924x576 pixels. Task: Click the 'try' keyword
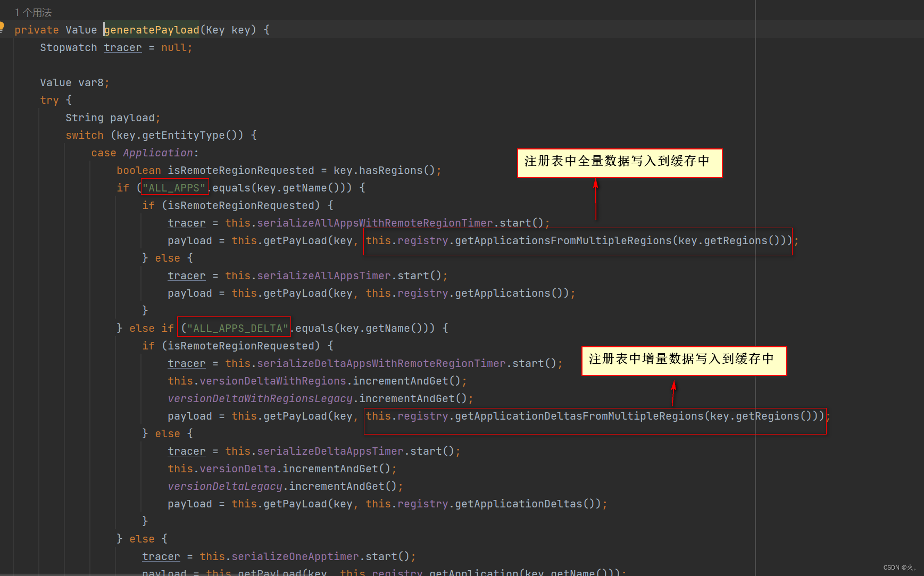tap(49, 100)
